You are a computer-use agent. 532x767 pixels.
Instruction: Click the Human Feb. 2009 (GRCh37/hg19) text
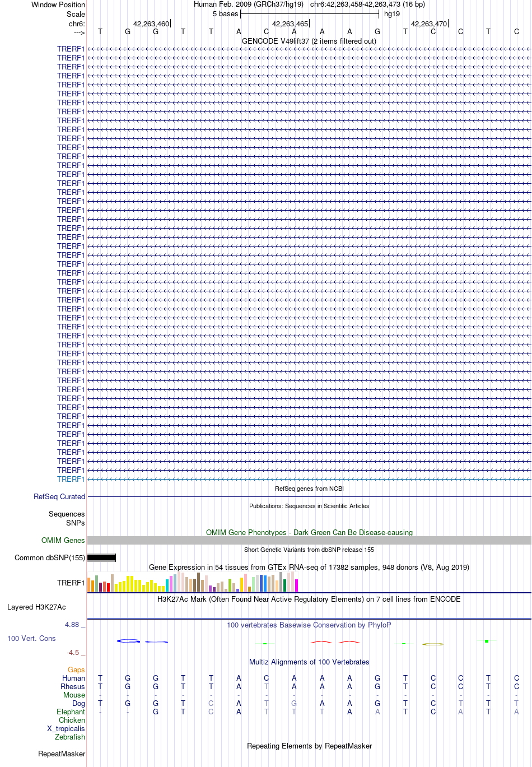click(249, 4)
